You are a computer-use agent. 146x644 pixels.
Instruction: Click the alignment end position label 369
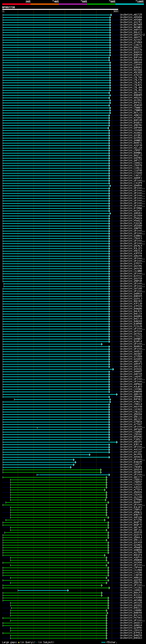coord(115,11)
